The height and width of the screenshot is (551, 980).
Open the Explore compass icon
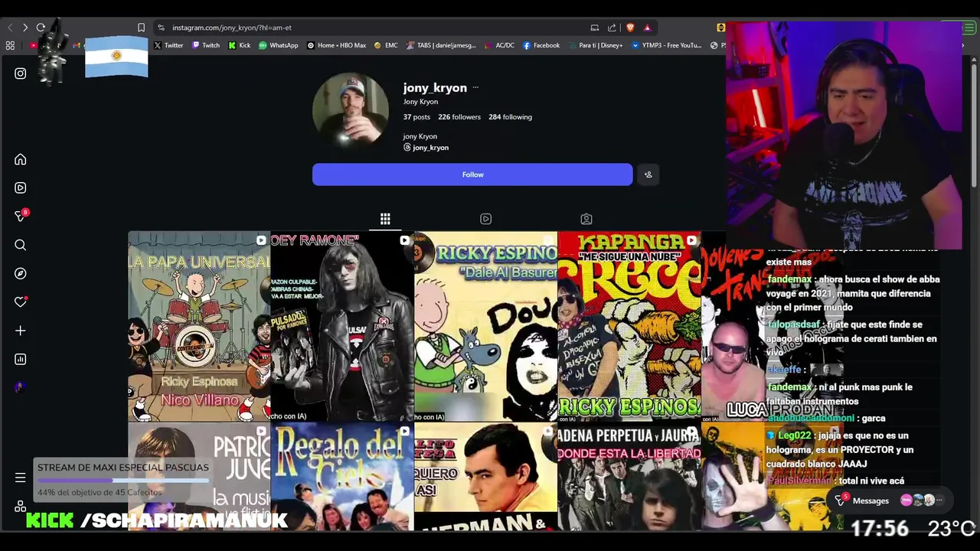pos(21,273)
